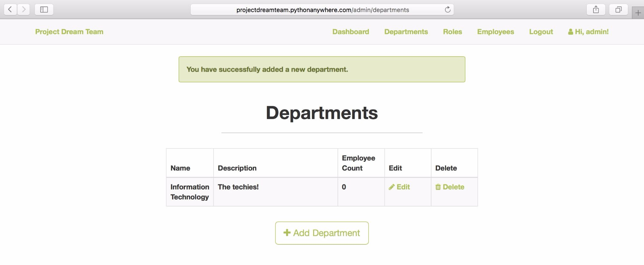Select the Information Technology name cell
This screenshot has height=265, width=644.
point(190,192)
